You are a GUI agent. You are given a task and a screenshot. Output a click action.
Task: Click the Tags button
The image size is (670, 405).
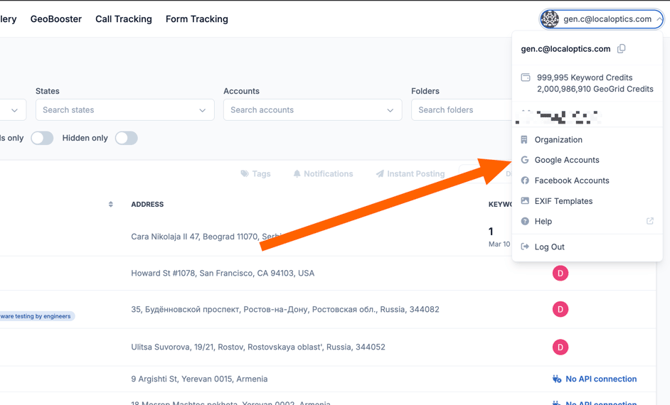256,174
